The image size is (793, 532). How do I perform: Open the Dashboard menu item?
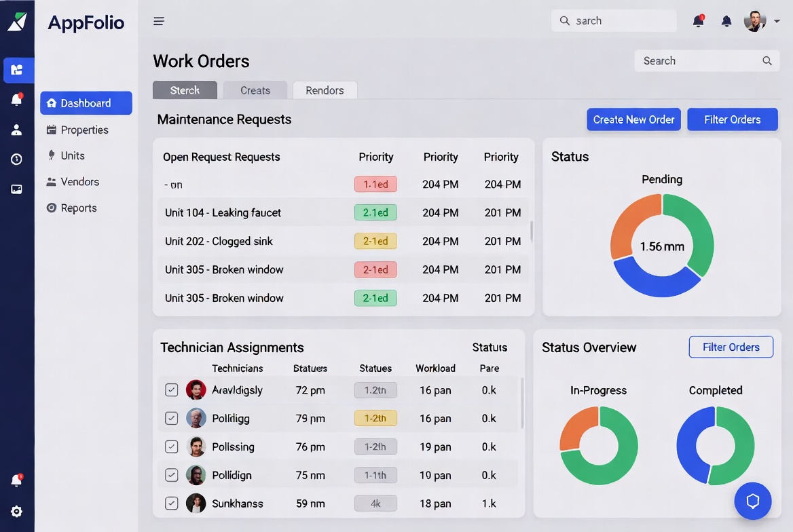click(86, 103)
